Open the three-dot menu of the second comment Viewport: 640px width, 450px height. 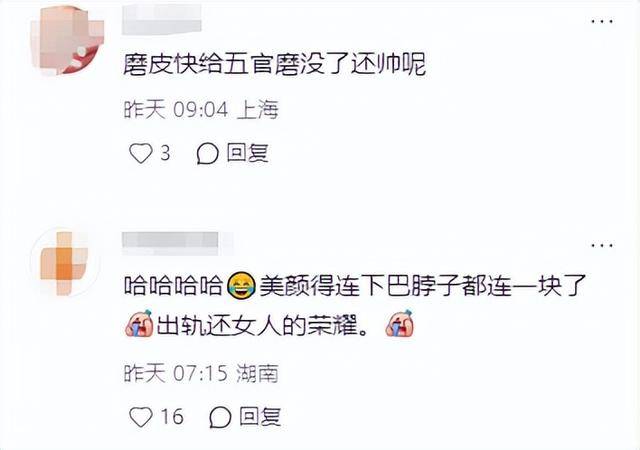click(602, 245)
